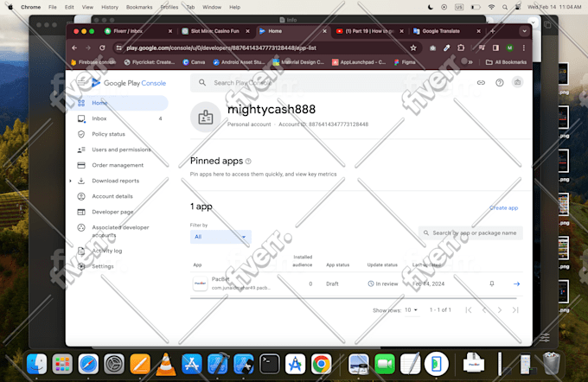Open the Chrome three-dot menu
Screen dimensions: 588x382
pyautogui.click(x=523, y=48)
